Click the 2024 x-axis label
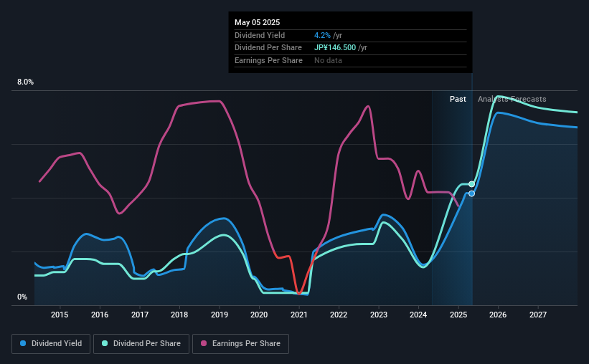The height and width of the screenshot is (364, 589). click(418, 315)
